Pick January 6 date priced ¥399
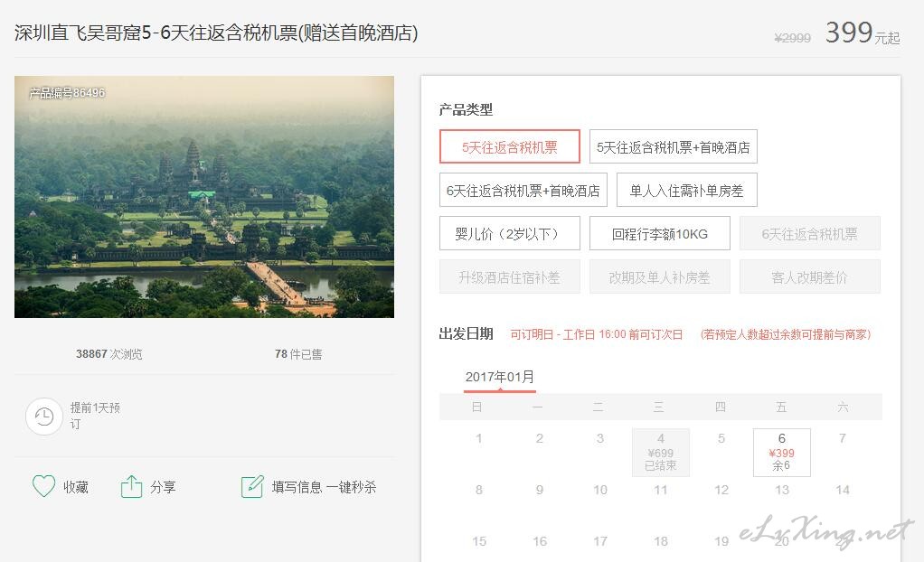924x562 pixels. 781,452
